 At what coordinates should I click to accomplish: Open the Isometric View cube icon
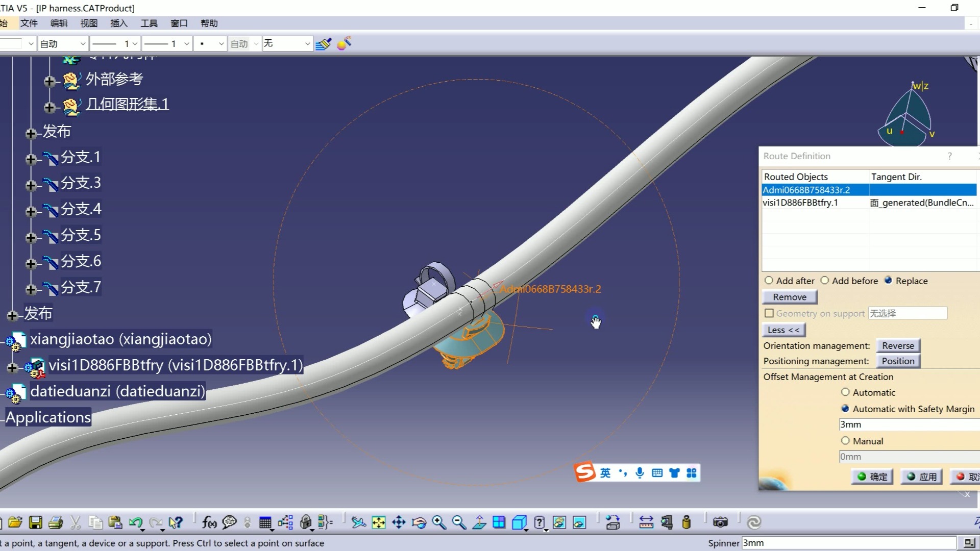519,522
